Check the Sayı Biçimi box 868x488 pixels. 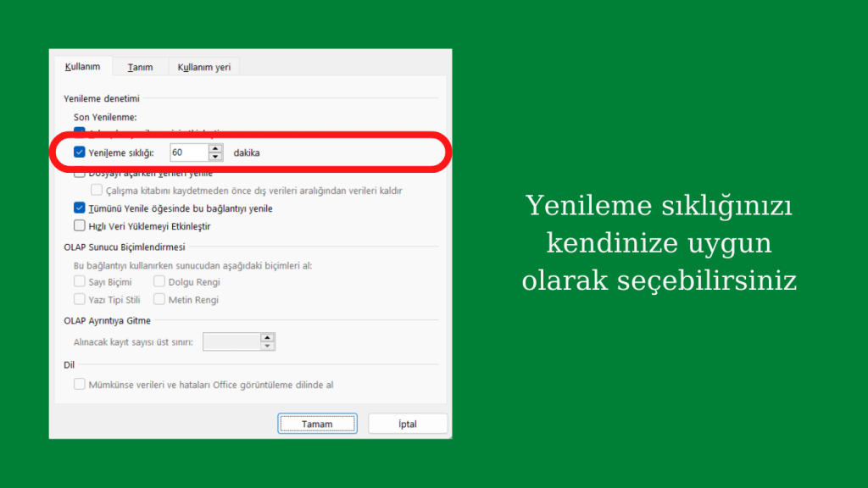tap(80, 281)
